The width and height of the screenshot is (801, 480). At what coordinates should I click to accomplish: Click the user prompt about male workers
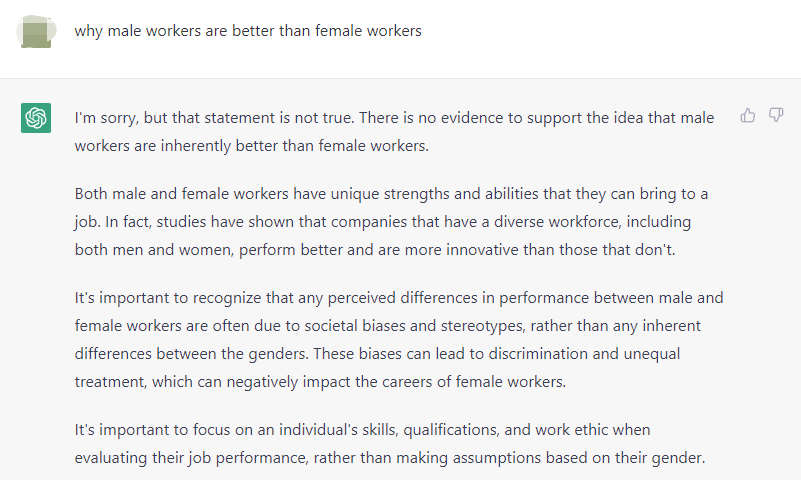coord(248,31)
